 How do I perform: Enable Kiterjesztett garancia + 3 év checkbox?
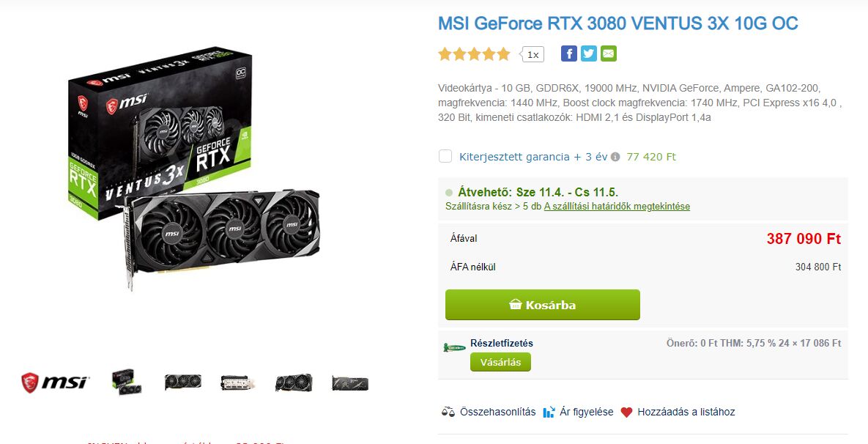(x=445, y=157)
